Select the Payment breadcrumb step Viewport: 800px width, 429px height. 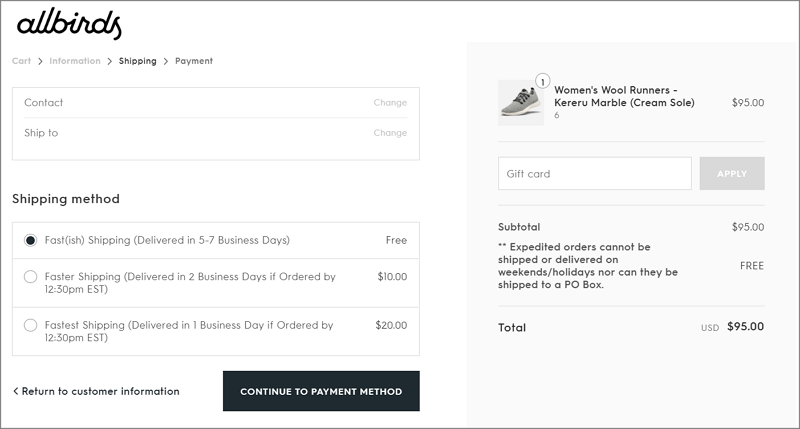click(194, 61)
